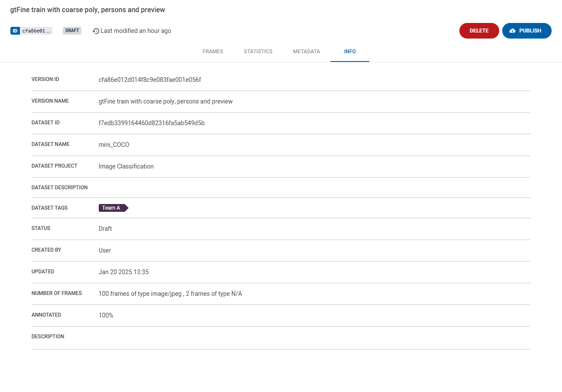This screenshot has height=392, width=562.
Task: Click the DELETE button
Action: (479, 31)
